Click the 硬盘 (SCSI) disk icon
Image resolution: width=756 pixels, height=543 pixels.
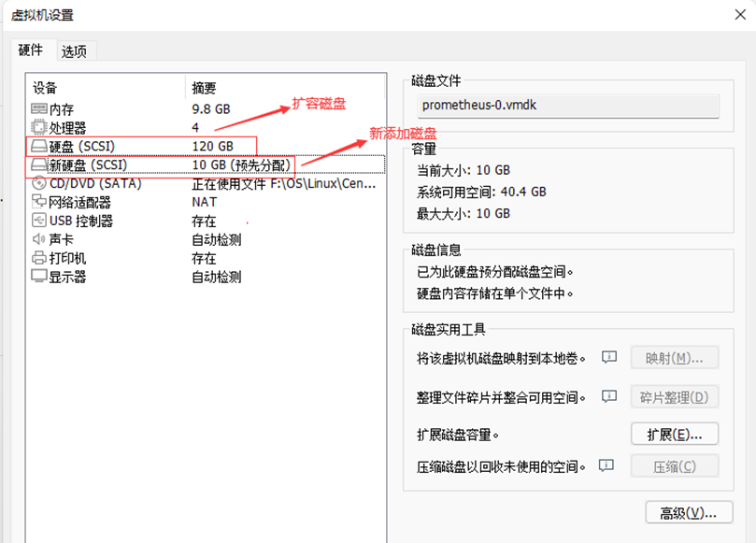(x=39, y=146)
